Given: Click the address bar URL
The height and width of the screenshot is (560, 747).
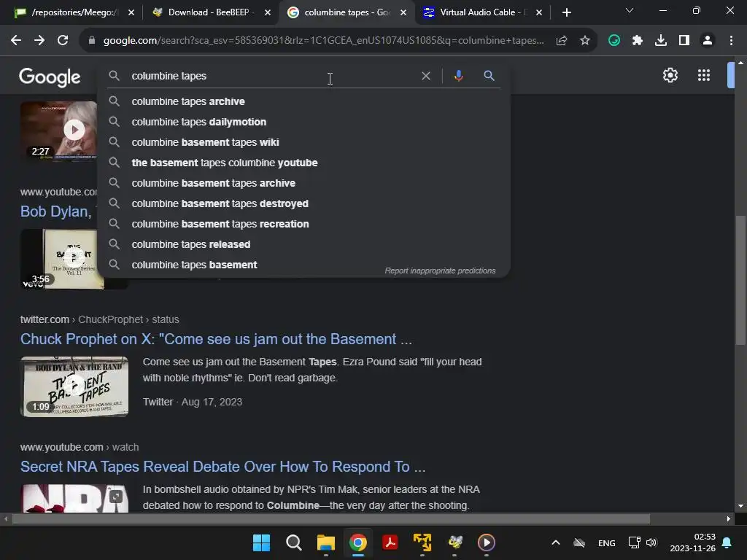Looking at the screenshot, I should (323, 41).
